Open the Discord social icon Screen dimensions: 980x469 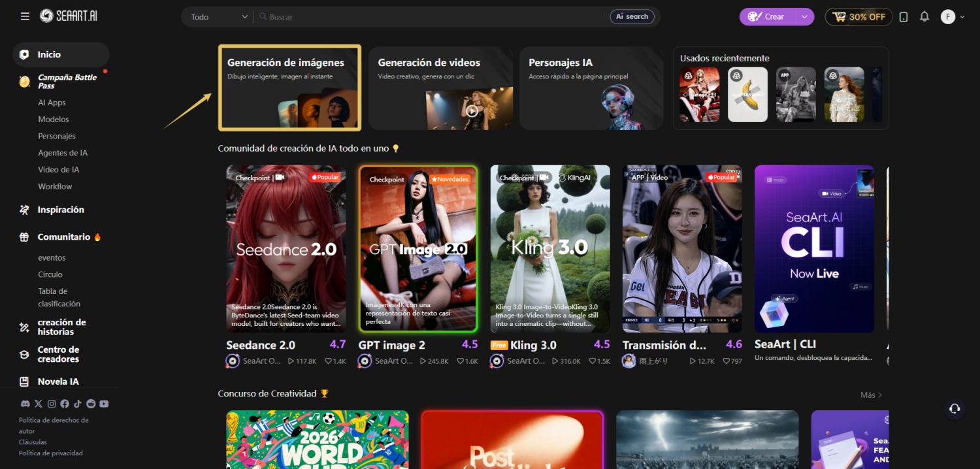[25, 404]
